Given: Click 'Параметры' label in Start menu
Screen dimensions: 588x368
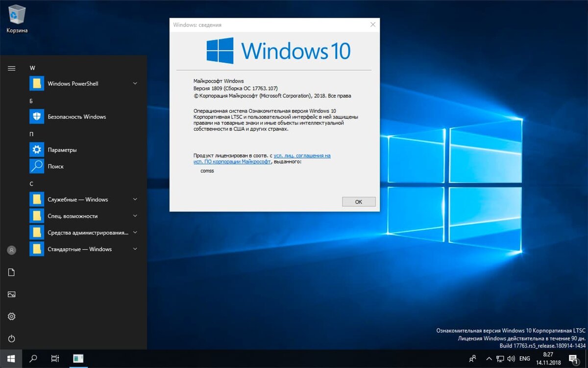Looking at the screenshot, I should click(62, 150).
